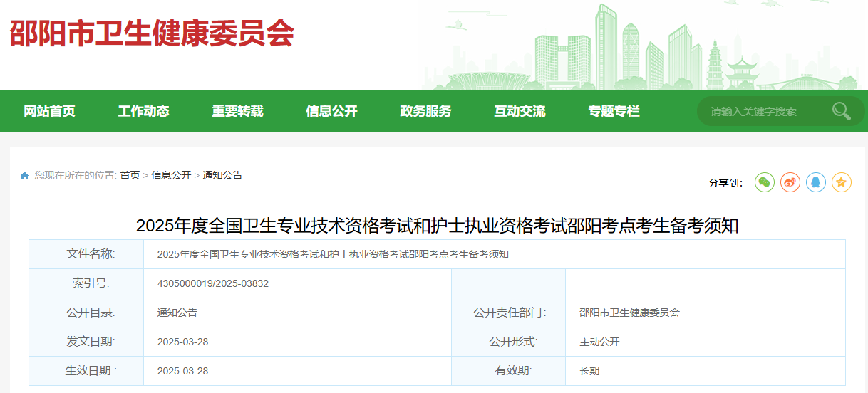The image size is (868, 393).
Task: Go to the 政务服务 navigation item
Action: pos(425,111)
